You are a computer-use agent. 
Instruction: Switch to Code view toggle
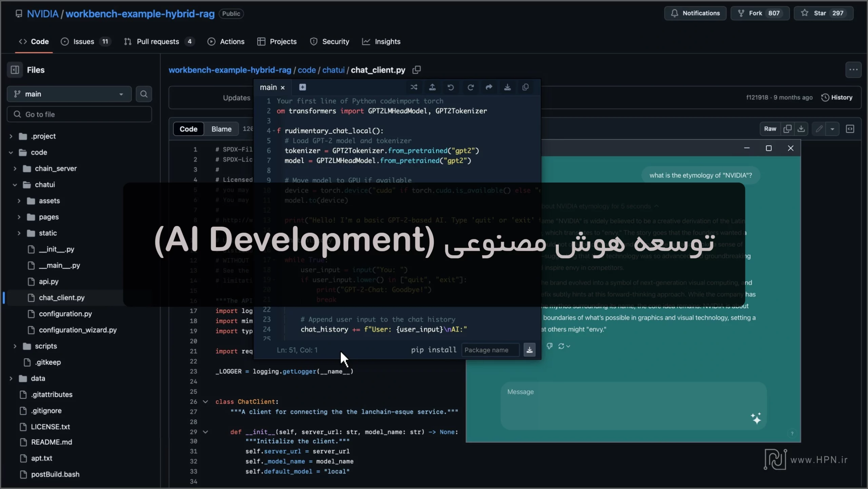click(189, 129)
